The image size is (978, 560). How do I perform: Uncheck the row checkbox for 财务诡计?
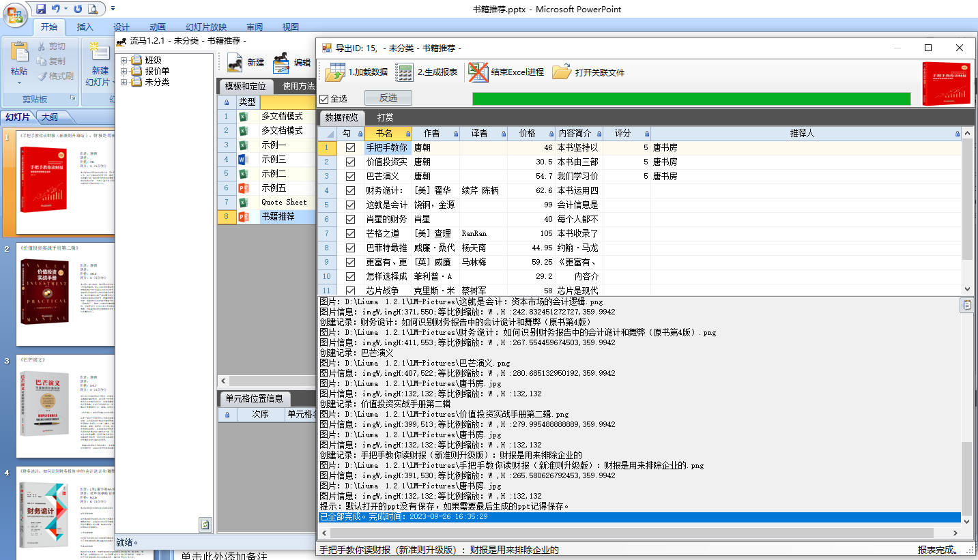350,190
